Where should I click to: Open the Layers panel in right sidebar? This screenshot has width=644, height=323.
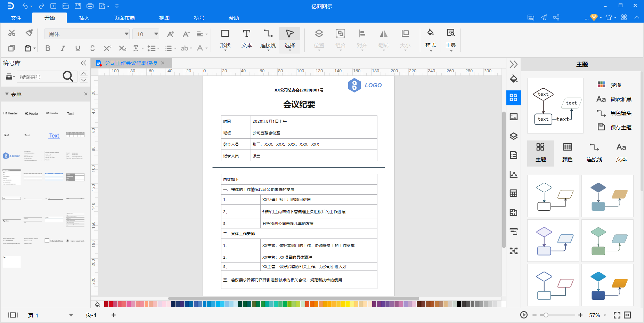(514, 136)
